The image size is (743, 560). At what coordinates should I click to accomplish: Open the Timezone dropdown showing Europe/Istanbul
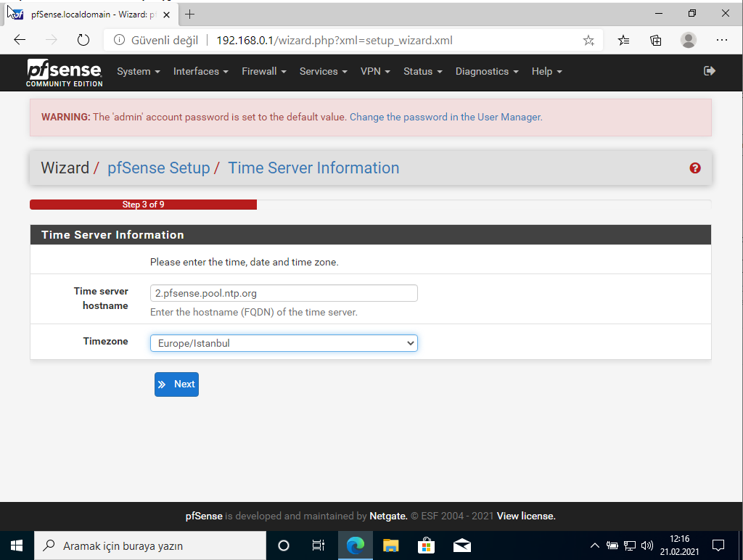tap(284, 344)
